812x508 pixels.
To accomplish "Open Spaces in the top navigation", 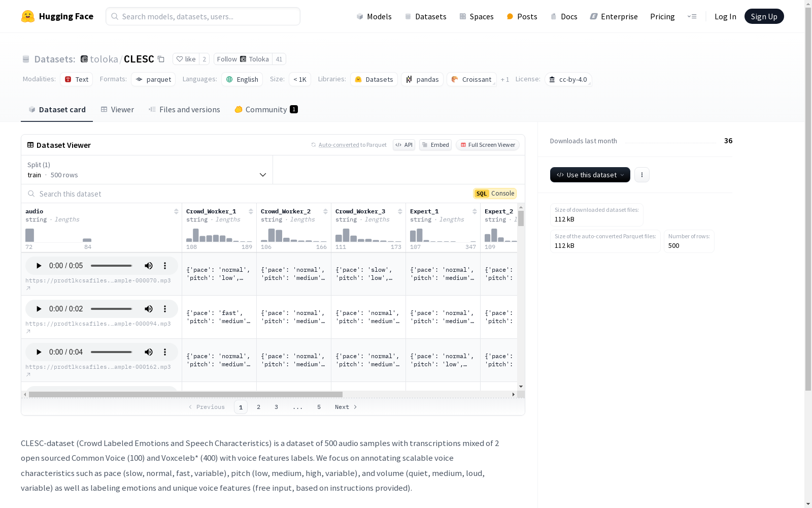I will 477,16.
